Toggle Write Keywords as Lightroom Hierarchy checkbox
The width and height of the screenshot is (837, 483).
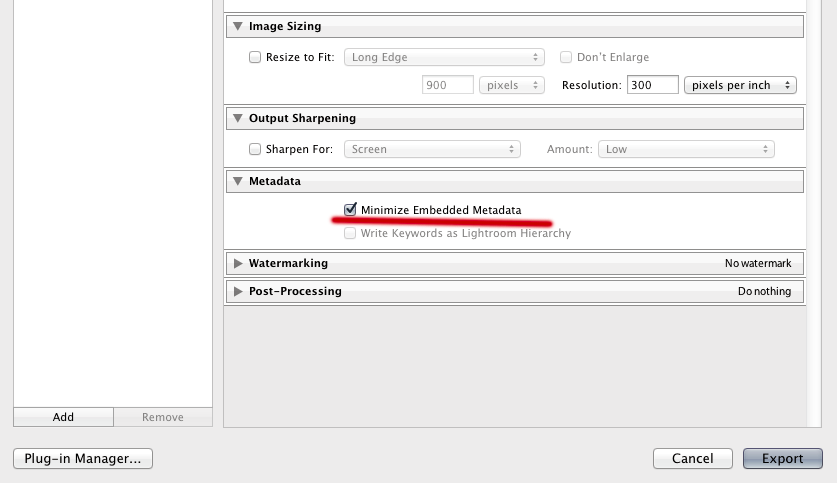click(x=350, y=233)
